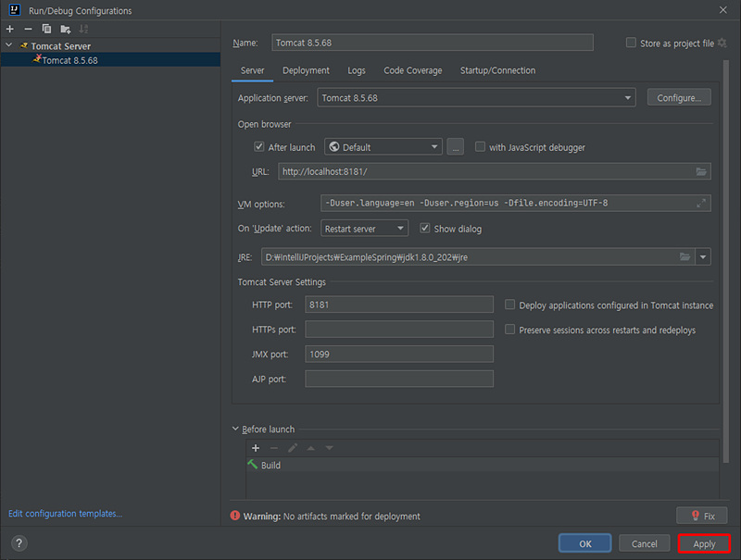The width and height of the screenshot is (741, 560).
Task: Click the Configure... button
Action: tap(679, 98)
